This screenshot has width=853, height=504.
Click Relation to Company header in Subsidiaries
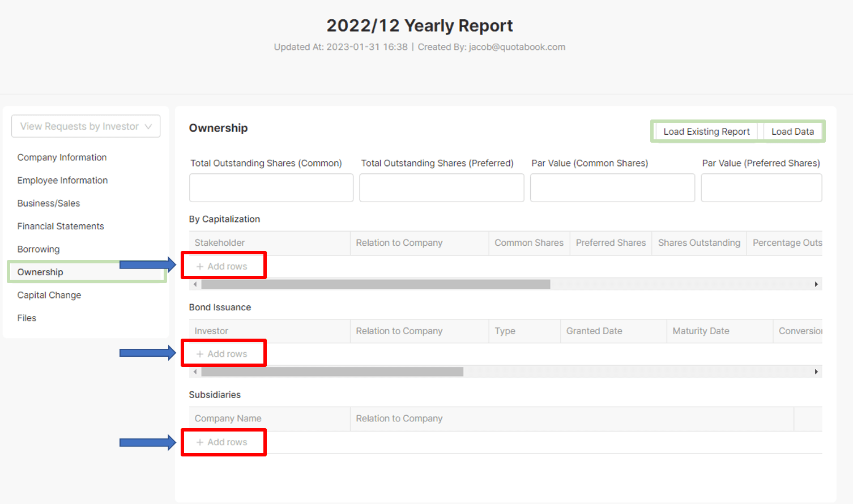tap(572, 418)
